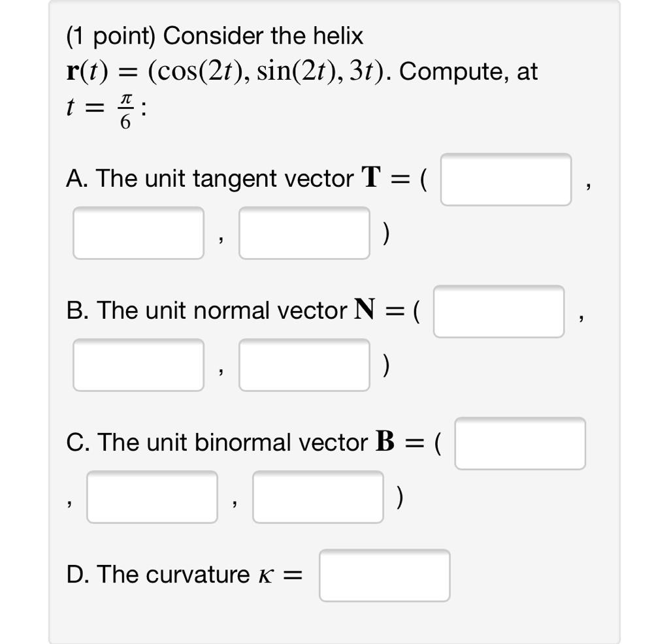This screenshot has width=669, height=644.
Task: Click the third unit binormal vector B input field
Action: click(x=318, y=497)
